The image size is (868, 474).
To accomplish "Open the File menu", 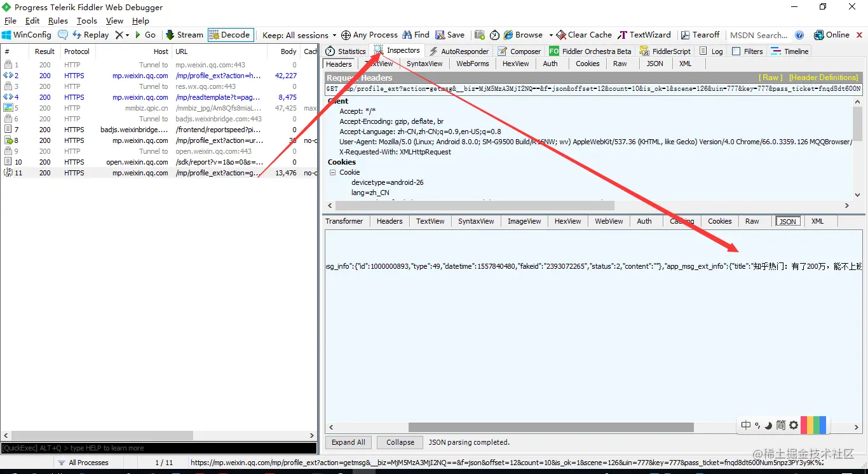I will pyautogui.click(x=10, y=21).
